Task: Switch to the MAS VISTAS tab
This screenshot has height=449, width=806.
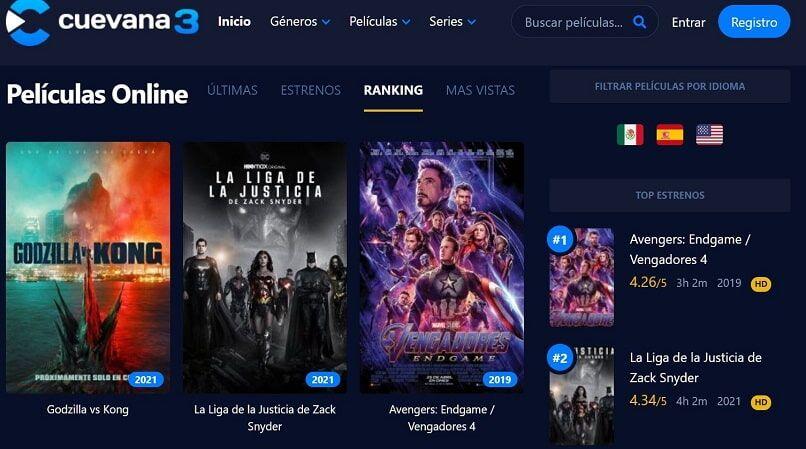Action: pos(480,91)
